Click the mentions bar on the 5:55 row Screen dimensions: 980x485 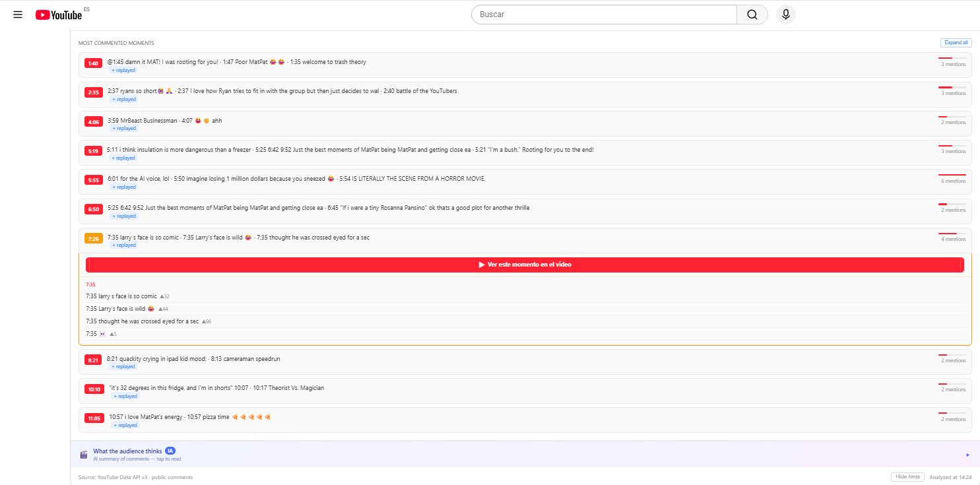click(952, 175)
